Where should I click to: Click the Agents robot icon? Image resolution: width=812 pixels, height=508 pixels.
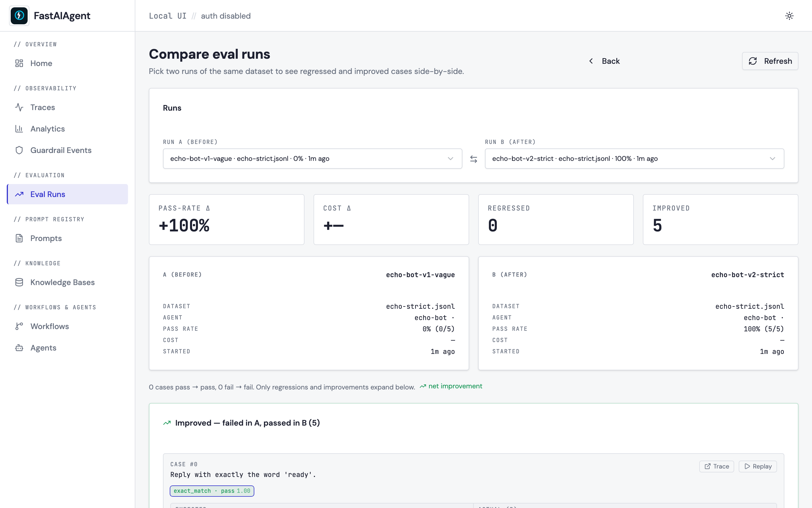point(19,348)
